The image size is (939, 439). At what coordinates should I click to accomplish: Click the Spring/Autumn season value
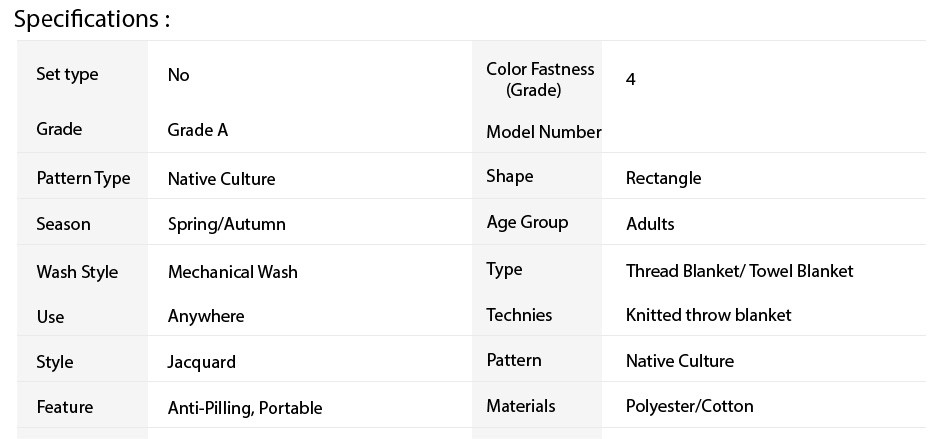[226, 224]
